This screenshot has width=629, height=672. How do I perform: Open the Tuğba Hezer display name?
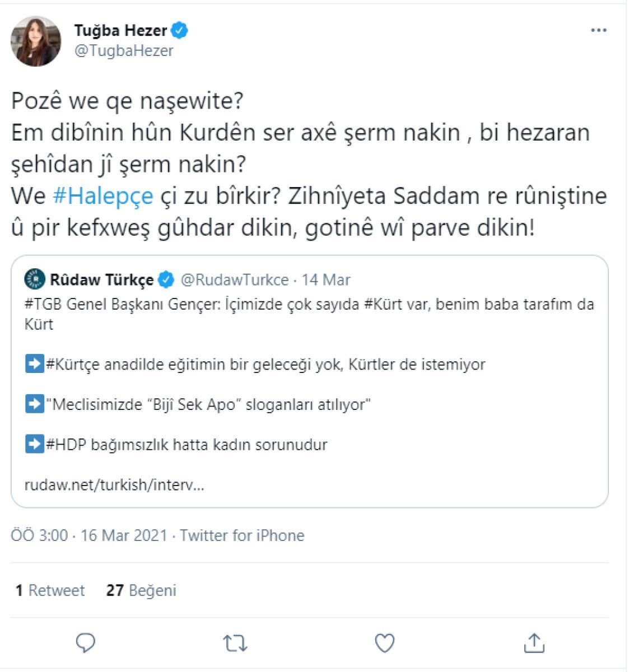[120, 30]
